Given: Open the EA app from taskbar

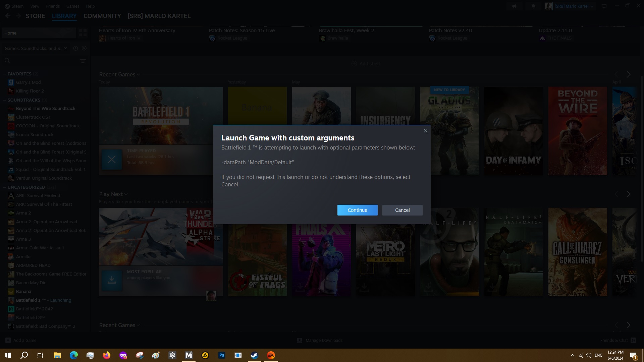Looking at the screenshot, I should [x=271, y=355].
